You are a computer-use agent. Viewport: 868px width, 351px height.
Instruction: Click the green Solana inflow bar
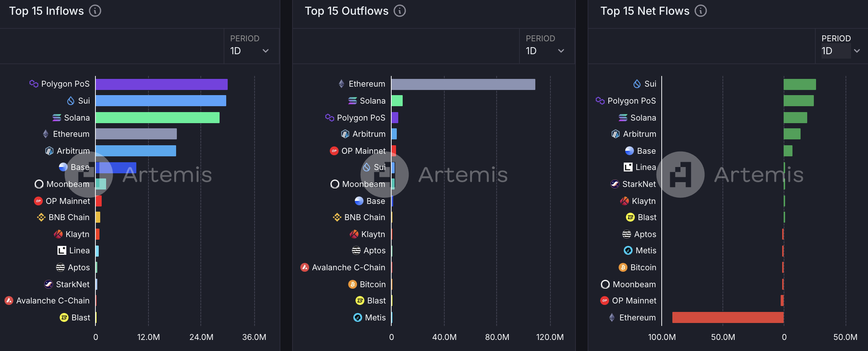[x=157, y=118]
